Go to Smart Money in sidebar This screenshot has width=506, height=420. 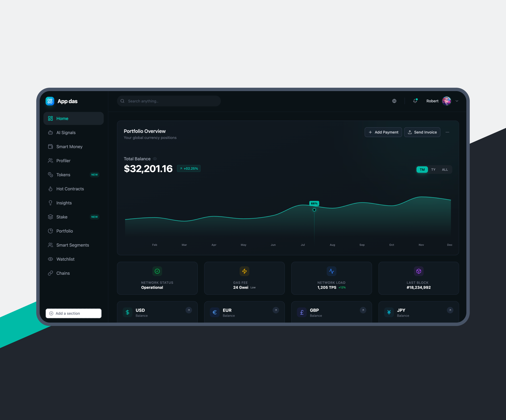(x=69, y=147)
